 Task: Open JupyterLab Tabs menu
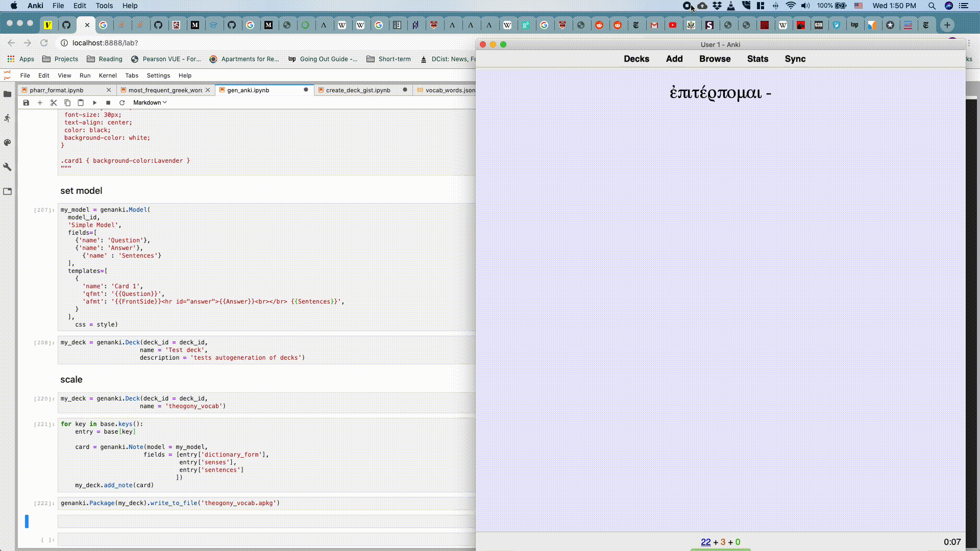point(132,76)
